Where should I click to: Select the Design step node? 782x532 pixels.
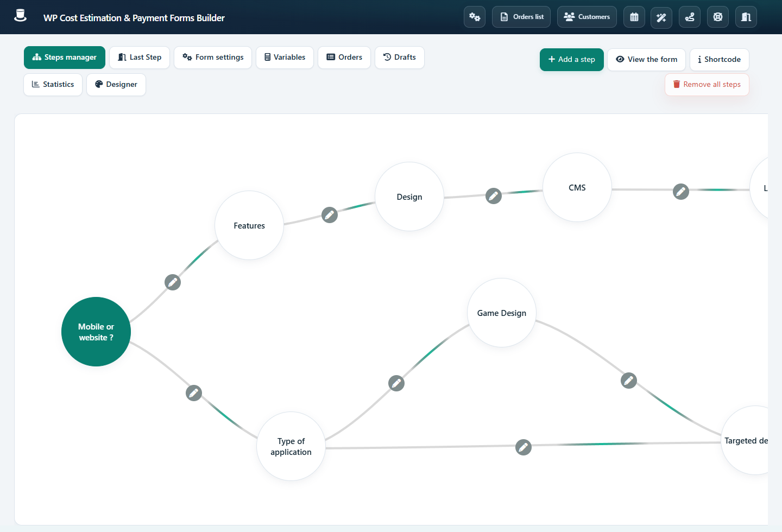(409, 197)
